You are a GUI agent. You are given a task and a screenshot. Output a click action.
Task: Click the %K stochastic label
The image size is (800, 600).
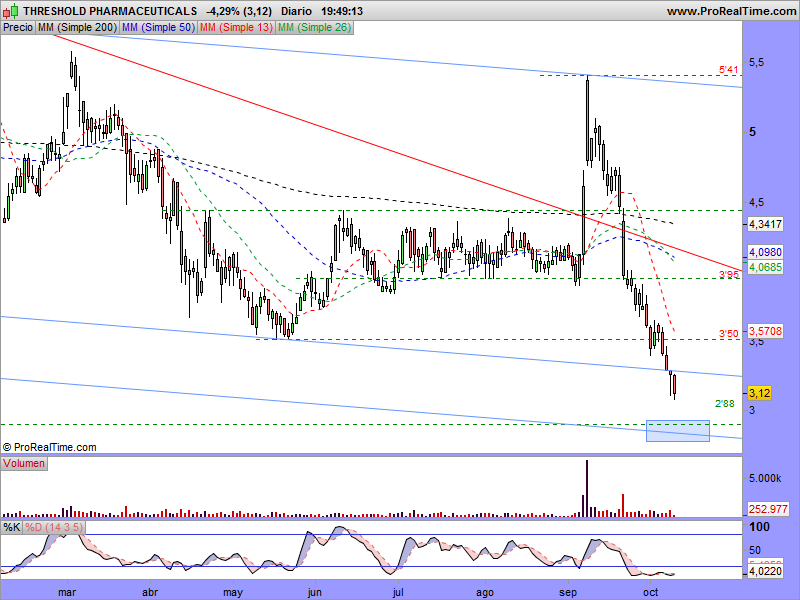pos(11,527)
